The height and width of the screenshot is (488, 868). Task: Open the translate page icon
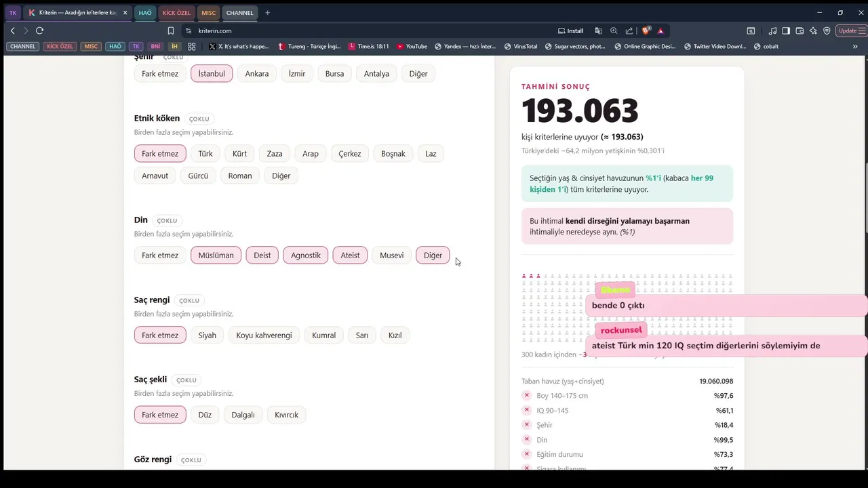598,30
